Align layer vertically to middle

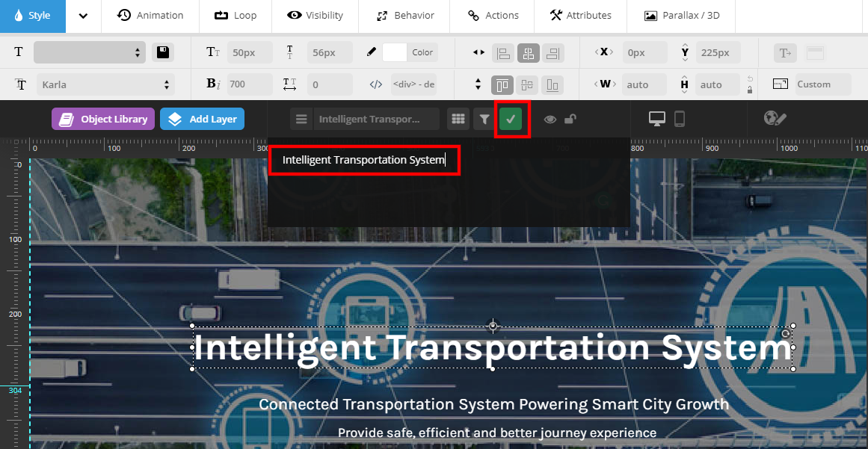(527, 85)
